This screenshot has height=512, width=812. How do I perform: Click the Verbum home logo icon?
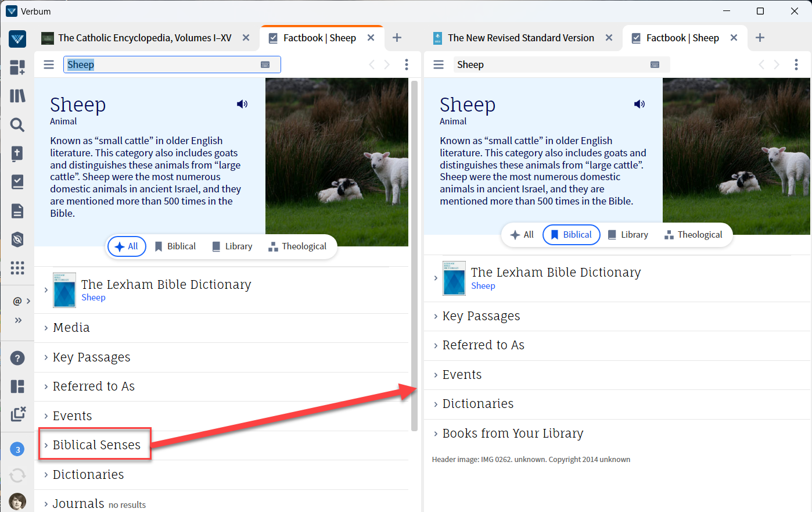click(x=17, y=39)
